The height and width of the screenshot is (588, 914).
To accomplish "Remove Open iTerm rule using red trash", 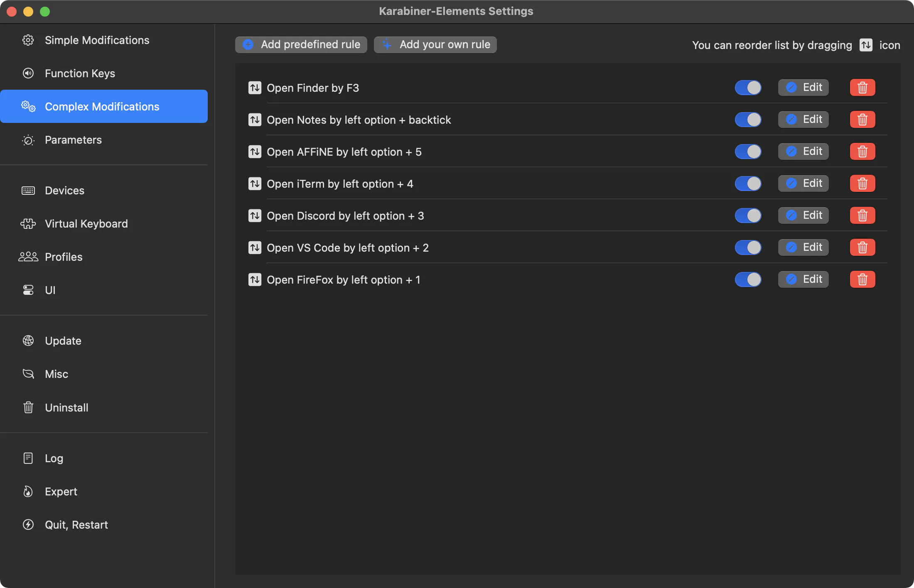I will [x=862, y=184].
